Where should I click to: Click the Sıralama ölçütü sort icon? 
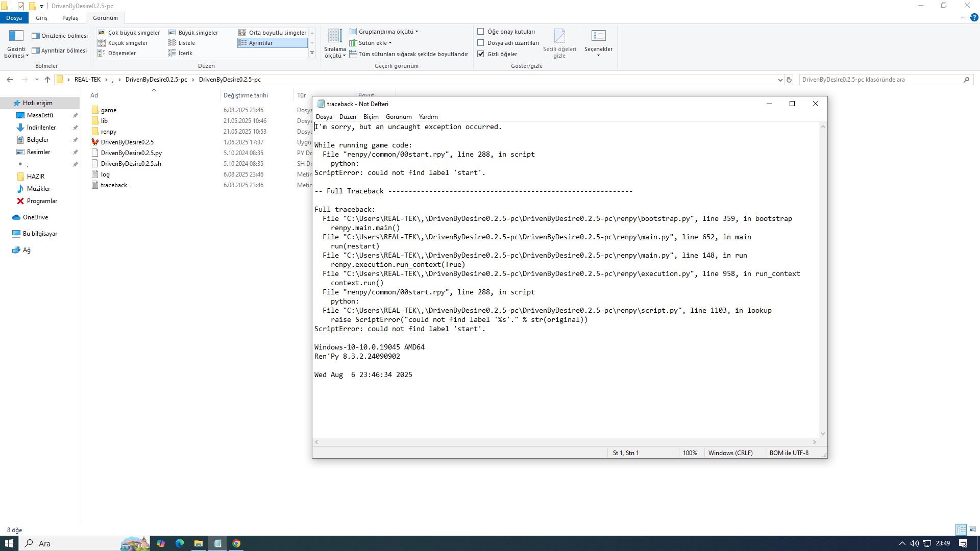[335, 37]
